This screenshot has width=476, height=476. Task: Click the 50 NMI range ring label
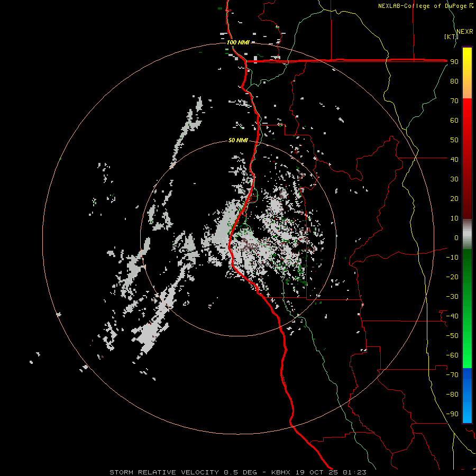[x=238, y=140]
